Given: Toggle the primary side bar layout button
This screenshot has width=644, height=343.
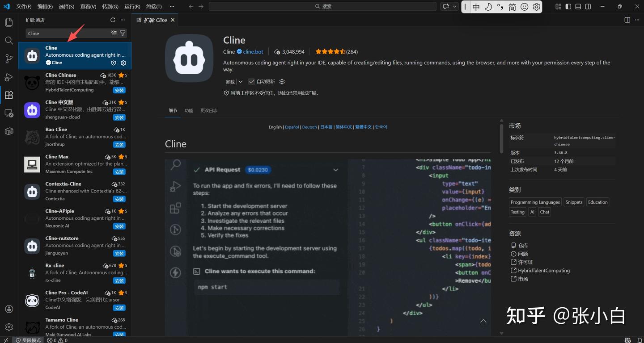Looking at the screenshot, I should point(568,7).
